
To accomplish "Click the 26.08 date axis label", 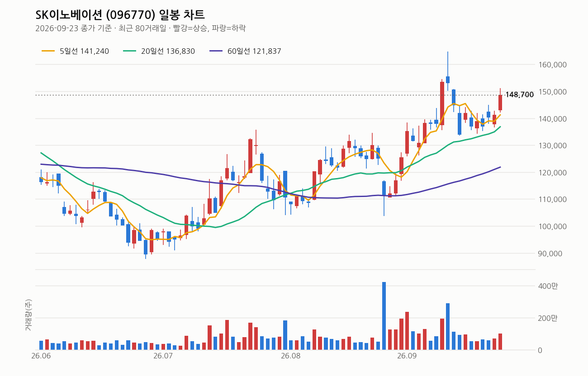I will pyautogui.click(x=290, y=357).
